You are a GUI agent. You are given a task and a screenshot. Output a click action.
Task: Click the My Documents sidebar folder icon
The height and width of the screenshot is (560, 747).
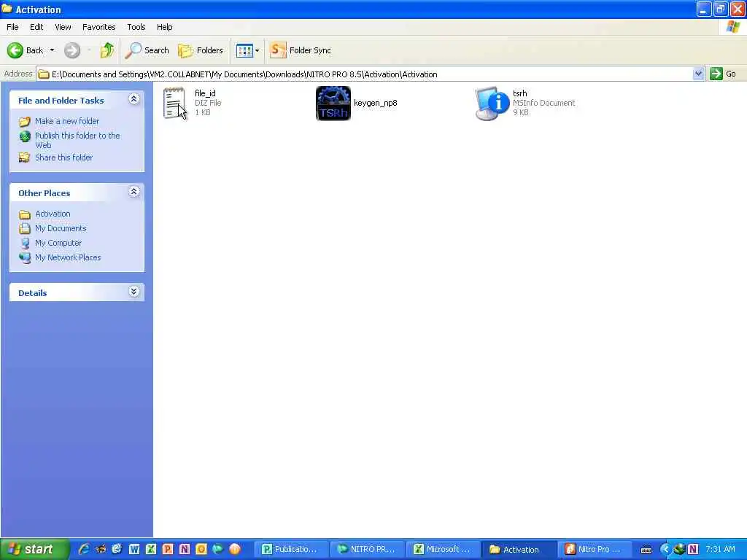click(25, 228)
